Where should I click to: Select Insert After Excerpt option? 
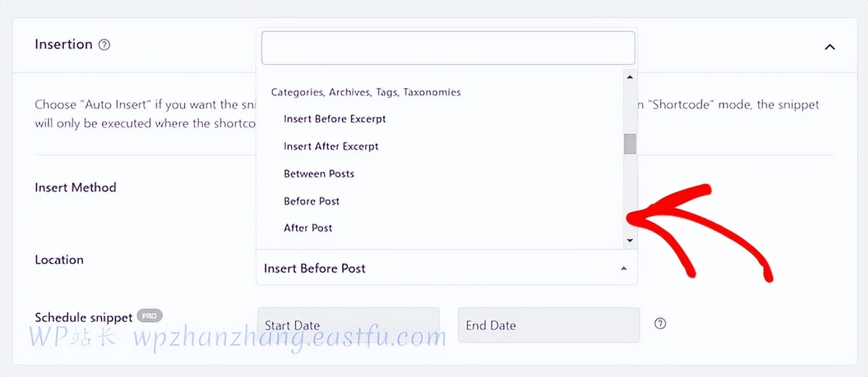pyautogui.click(x=331, y=146)
